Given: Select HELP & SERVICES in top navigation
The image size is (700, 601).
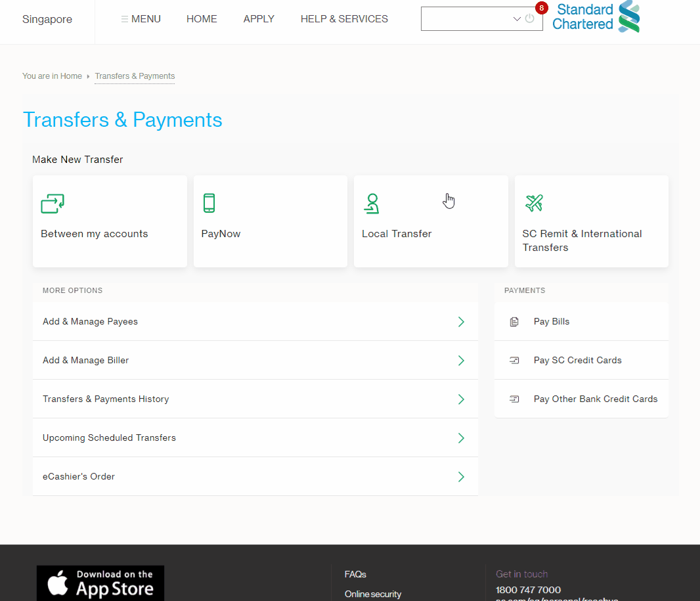Looking at the screenshot, I should click(x=344, y=19).
